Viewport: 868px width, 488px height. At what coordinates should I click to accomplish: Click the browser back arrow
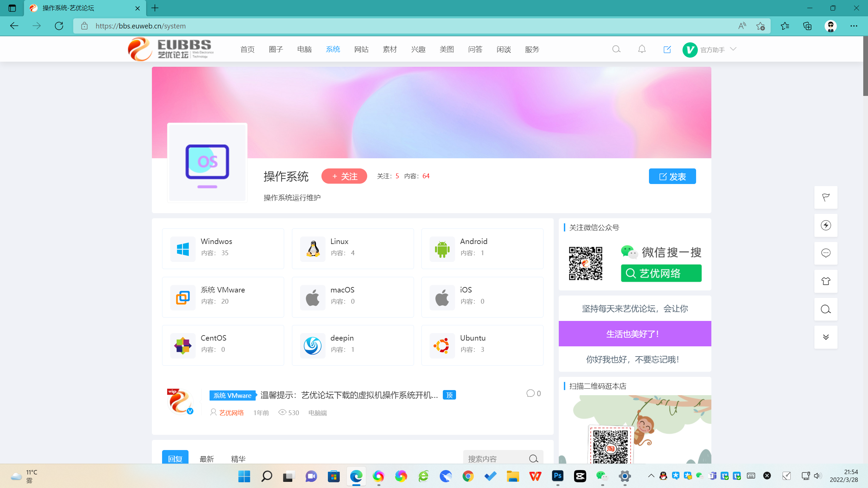click(14, 26)
